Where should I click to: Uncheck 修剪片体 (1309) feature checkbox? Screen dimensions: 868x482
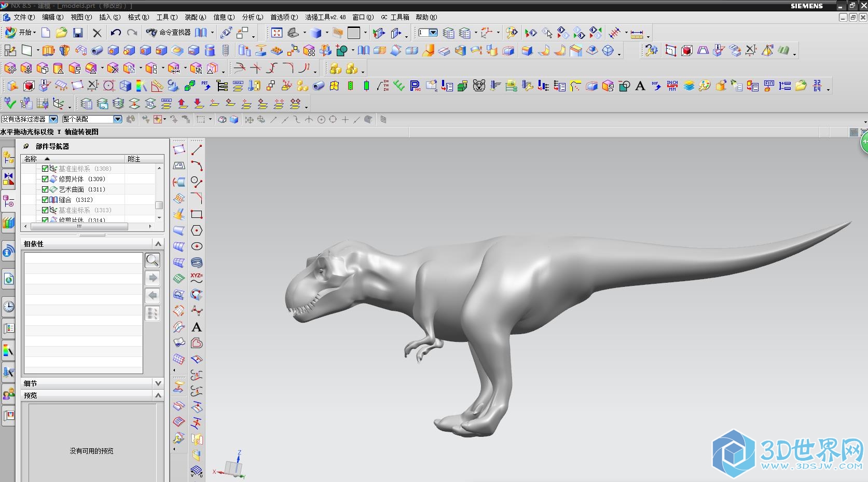[x=45, y=179]
